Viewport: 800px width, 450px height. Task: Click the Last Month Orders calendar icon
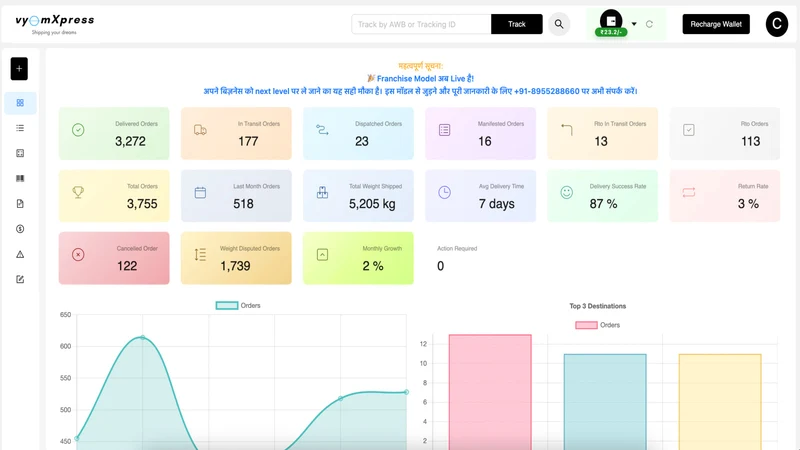200,192
